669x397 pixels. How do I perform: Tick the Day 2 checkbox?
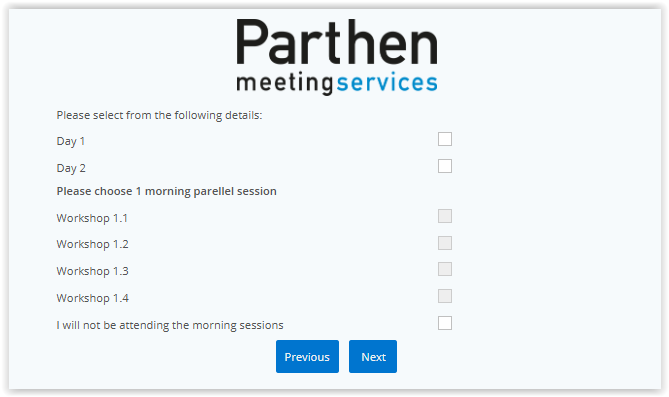pyautogui.click(x=445, y=166)
